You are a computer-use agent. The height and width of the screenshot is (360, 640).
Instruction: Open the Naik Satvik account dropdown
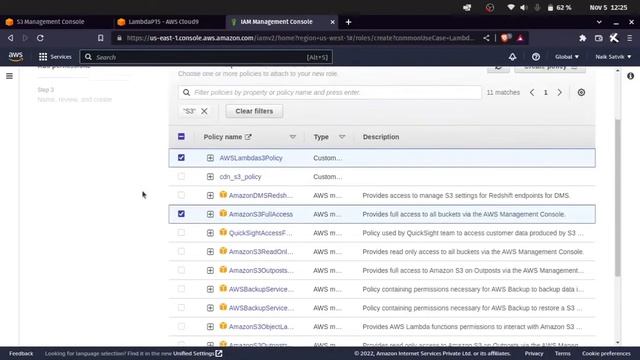tap(613, 57)
